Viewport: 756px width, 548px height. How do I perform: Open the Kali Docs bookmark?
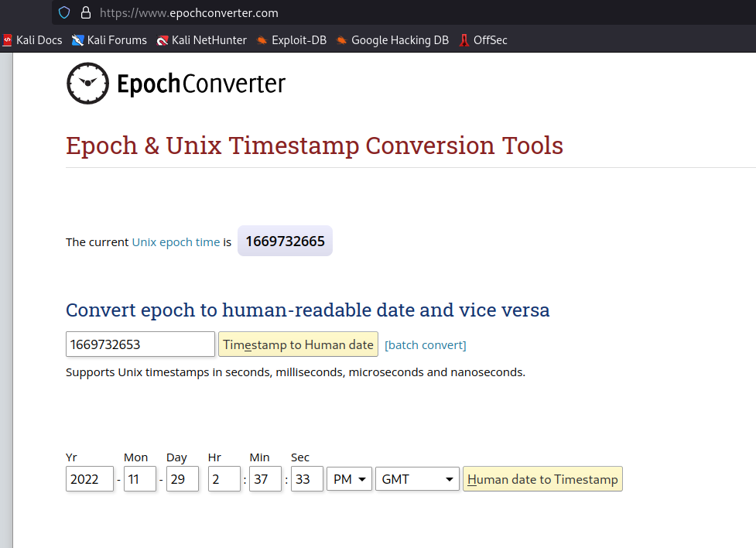click(32, 40)
